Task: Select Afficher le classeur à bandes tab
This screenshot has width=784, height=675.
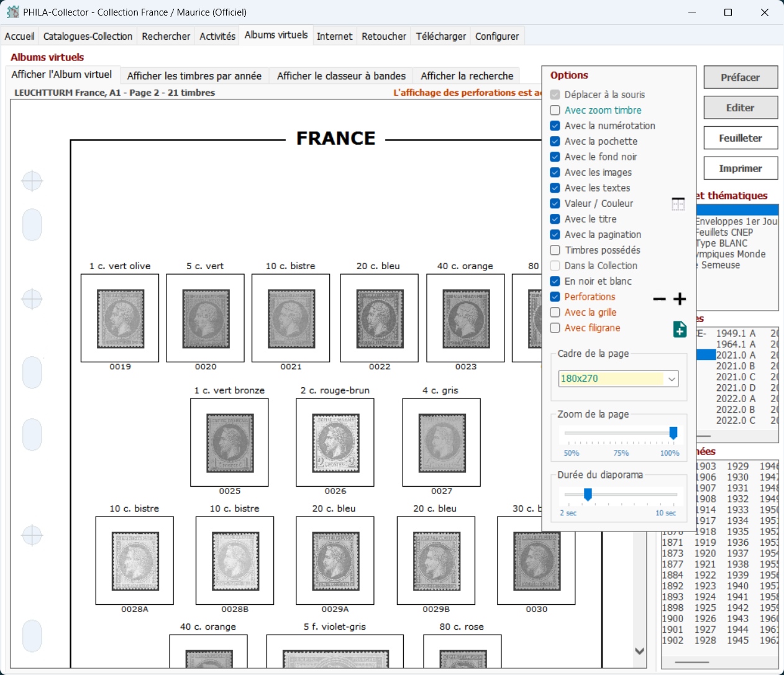Action: (x=341, y=76)
